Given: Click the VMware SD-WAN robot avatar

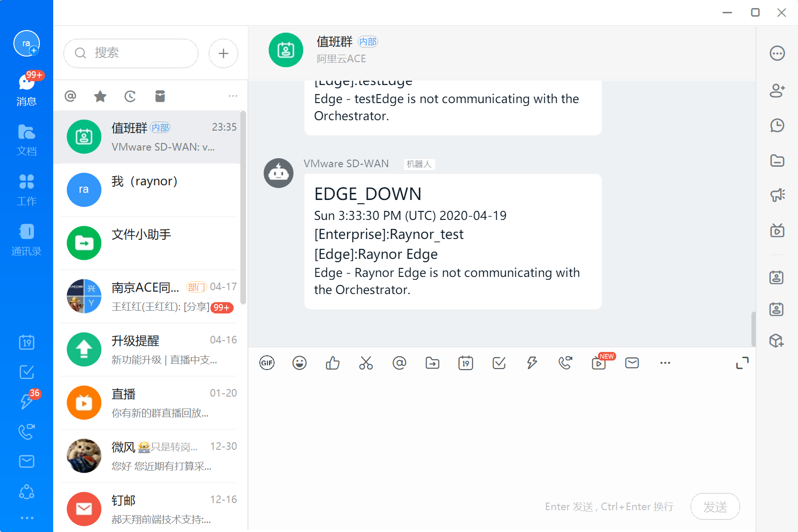Looking at the screenshot, I should (x=279, y=173).
